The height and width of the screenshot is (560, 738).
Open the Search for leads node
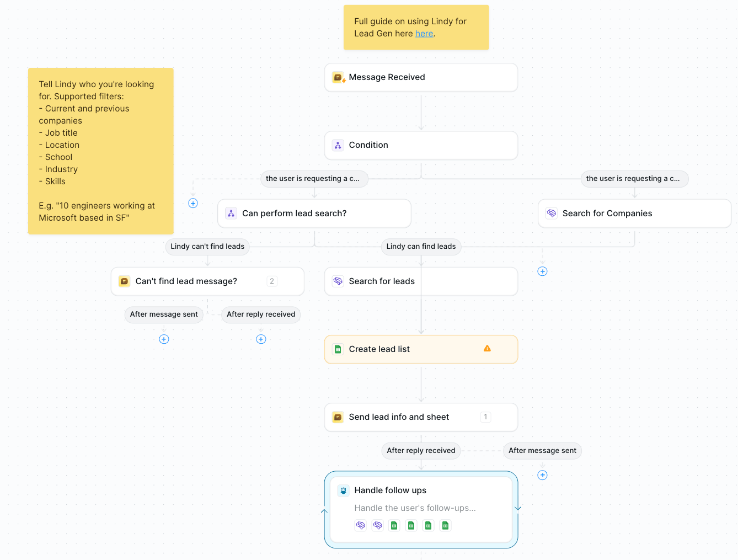click(421, 281)
